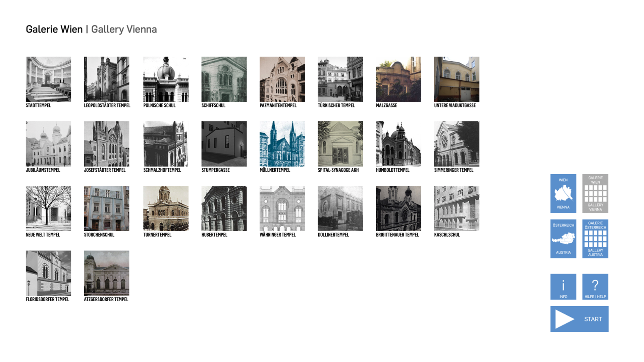
Task: Select the Polnische Schul photo
Action: coord(166,79)
